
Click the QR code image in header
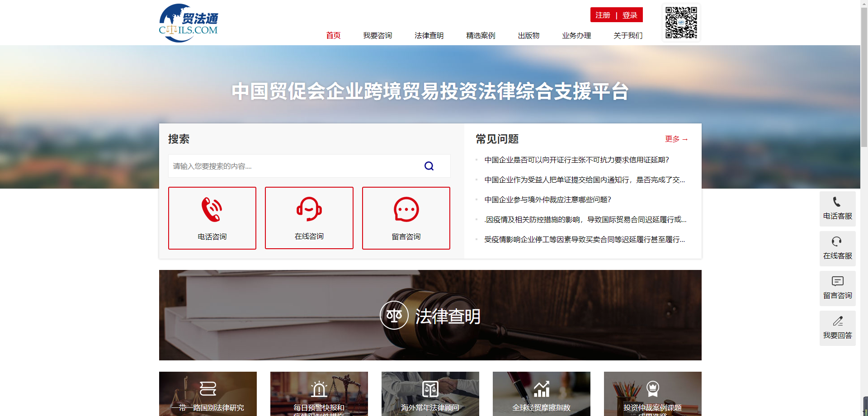point(681,23)
